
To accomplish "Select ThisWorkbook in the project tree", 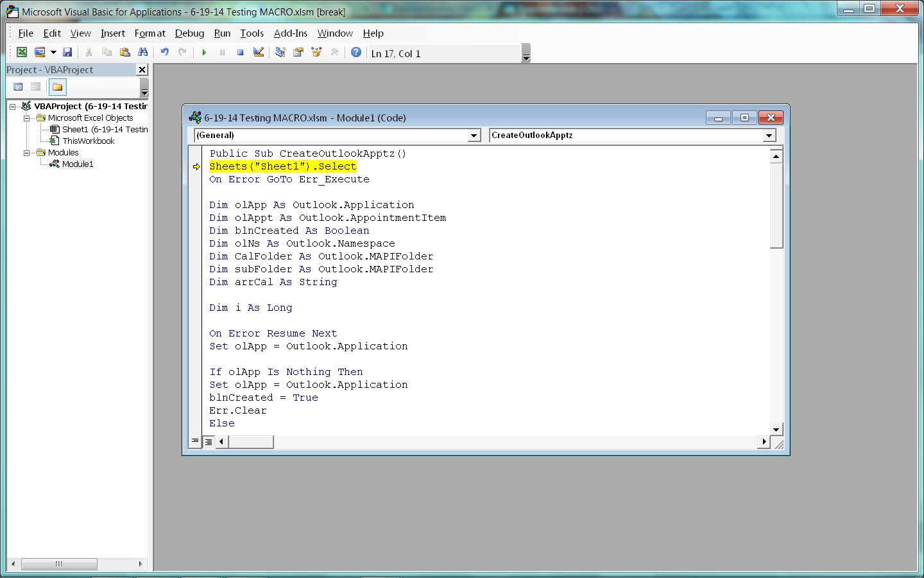I will (88, 141).
